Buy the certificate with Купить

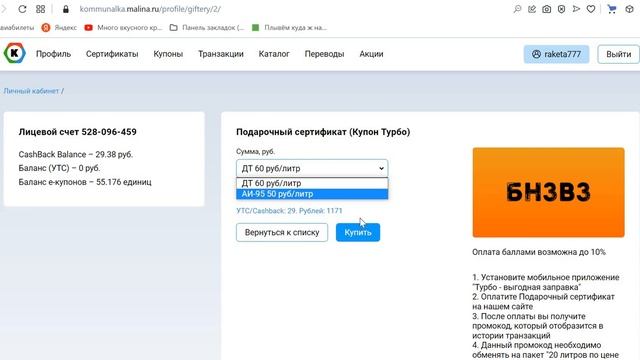pyautogui.click(x=358, y=232)
